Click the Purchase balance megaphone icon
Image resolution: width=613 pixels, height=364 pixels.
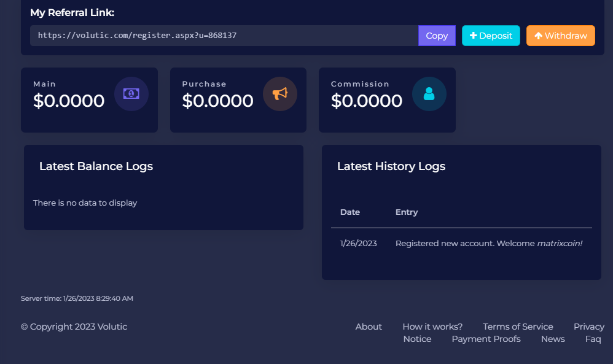click(x=280, y=94)
